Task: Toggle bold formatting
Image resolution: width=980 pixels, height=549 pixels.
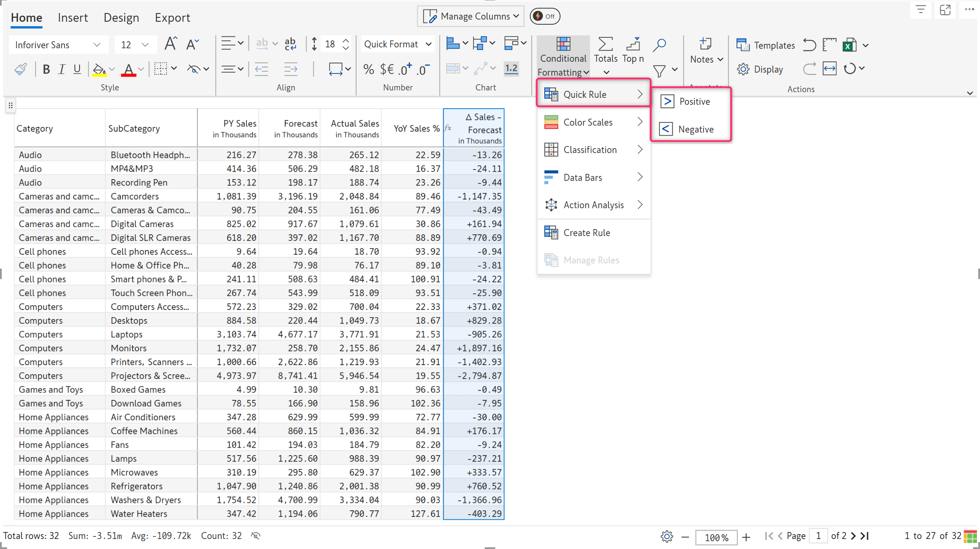Action: pyautogui.click(x=46, y=69)
